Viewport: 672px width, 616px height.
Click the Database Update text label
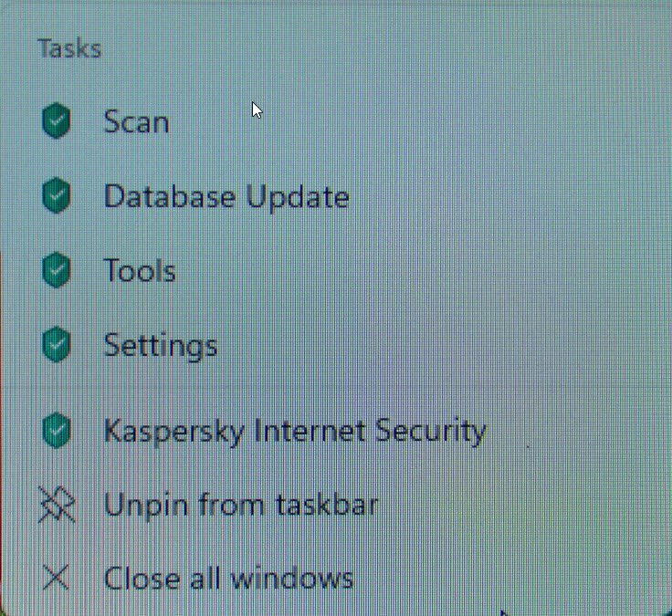tap(226, 197)
